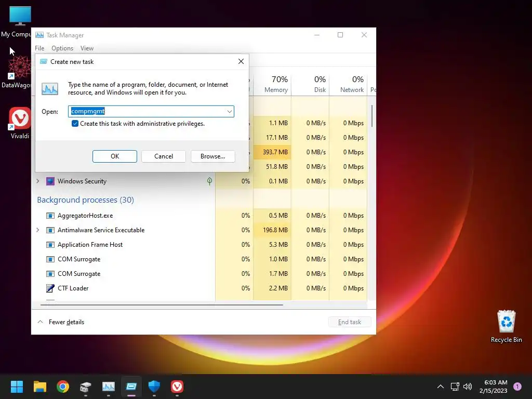Click the Antimalware Service Executable icon
532x399 pixels.
tap(50, 230)
